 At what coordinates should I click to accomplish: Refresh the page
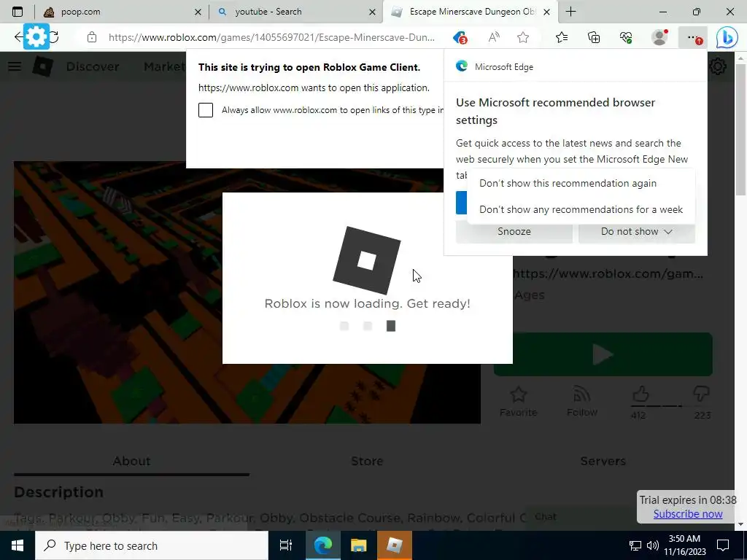click(54, 36)
